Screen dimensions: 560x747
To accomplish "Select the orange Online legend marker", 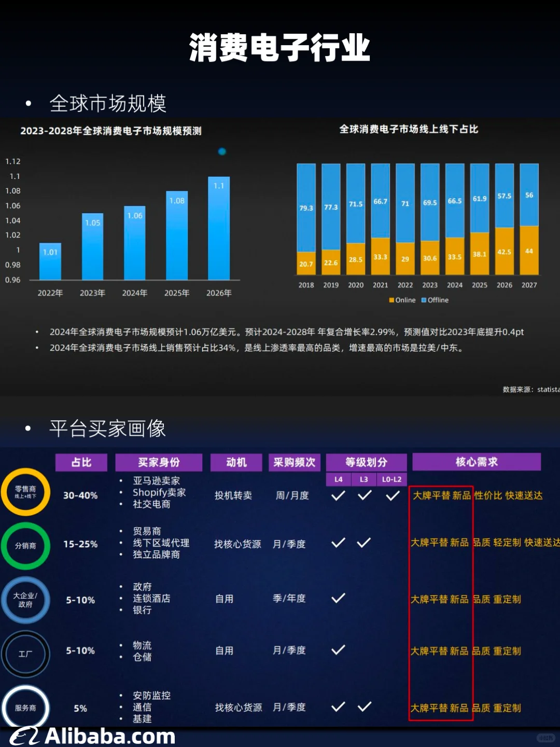I will point(391,300).
